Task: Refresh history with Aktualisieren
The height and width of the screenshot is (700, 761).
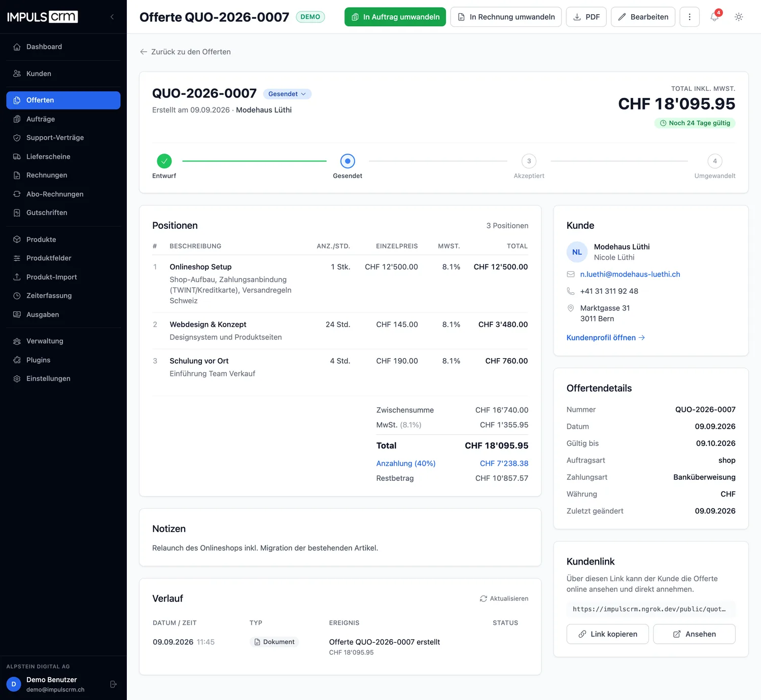Action: click(x=504, y=599)
